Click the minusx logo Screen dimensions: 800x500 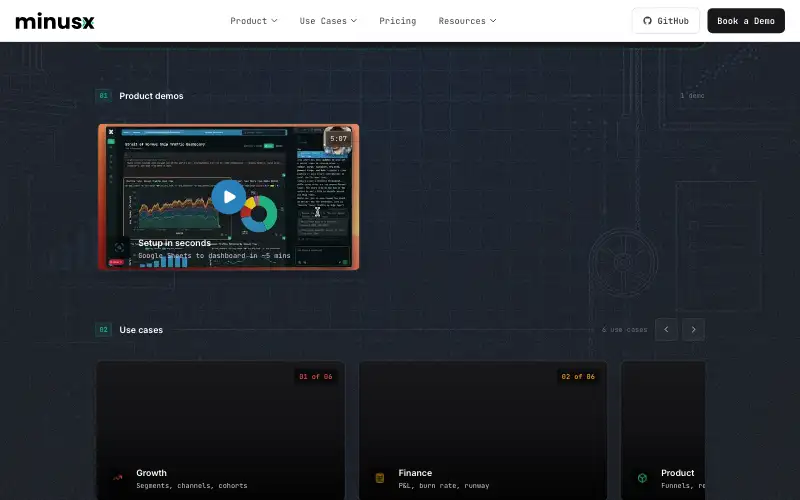coord(55,21)
